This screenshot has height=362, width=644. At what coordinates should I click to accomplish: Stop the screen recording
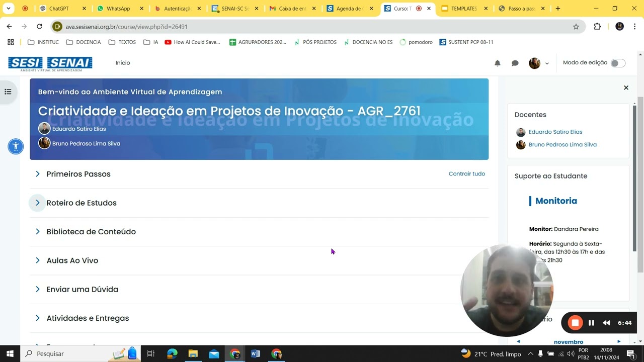575,323
